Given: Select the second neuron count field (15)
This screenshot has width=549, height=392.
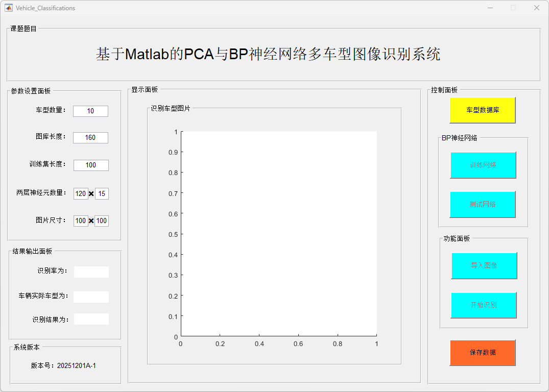Looking at the screenshot, I should (102, 193).
